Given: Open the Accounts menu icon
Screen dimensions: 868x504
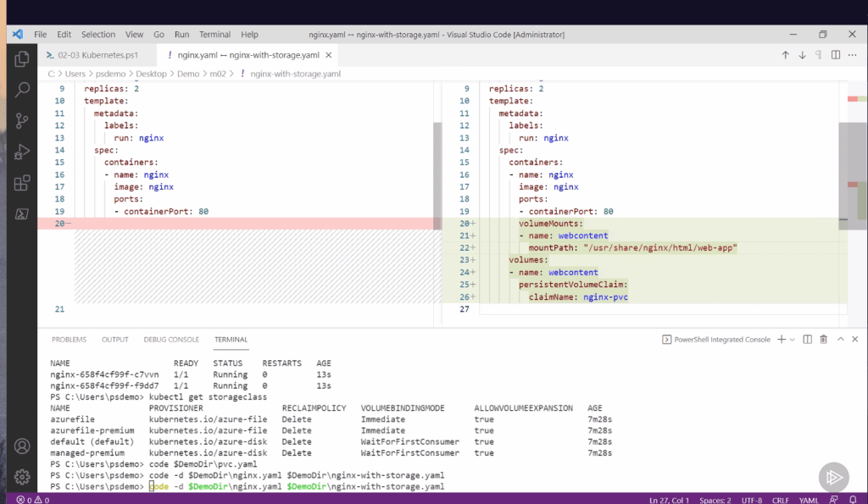Looking at the screenshot, I should pyautogui.click(x=22, y=446).
